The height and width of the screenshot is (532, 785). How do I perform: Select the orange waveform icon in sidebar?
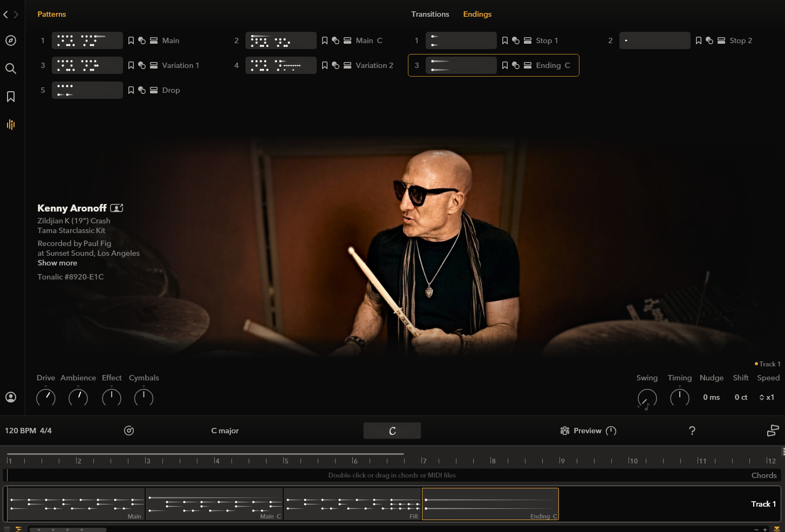[x=11, y=125]
